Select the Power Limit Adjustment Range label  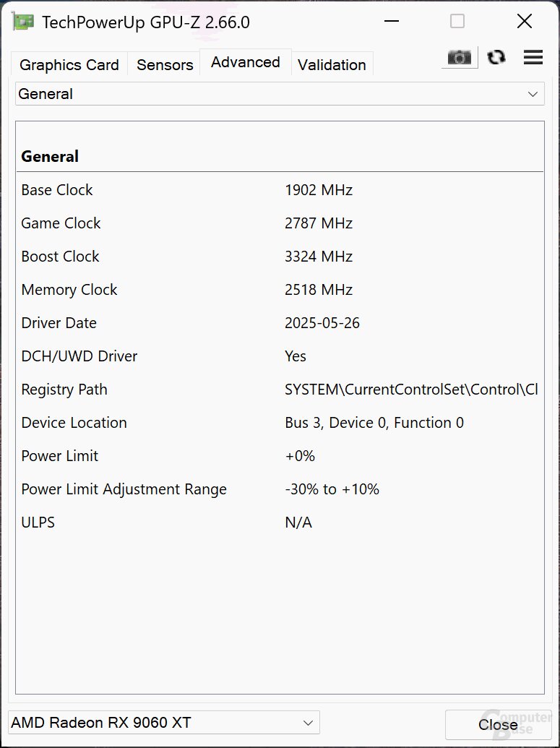124,489
